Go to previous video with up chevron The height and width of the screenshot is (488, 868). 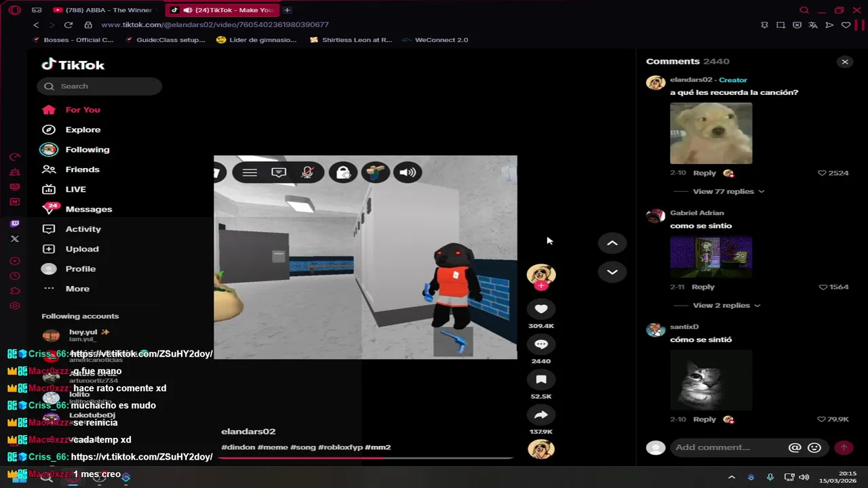[x=612, y=243]
